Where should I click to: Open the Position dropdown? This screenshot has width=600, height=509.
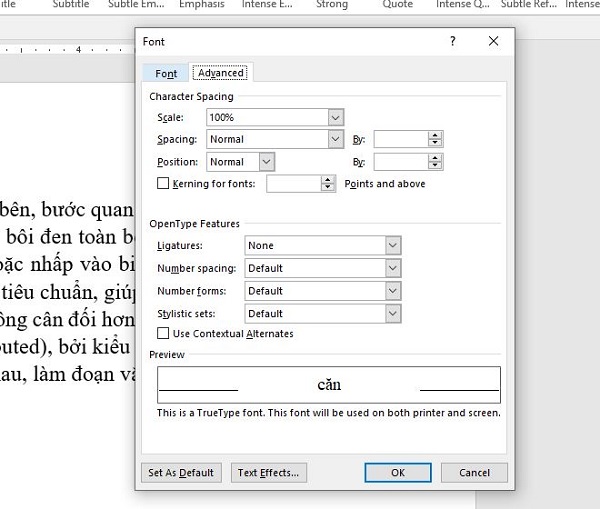266,161
